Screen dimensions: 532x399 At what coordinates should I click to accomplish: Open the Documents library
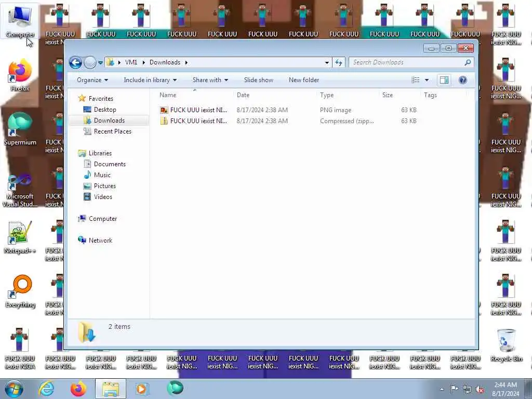(110, 164)
